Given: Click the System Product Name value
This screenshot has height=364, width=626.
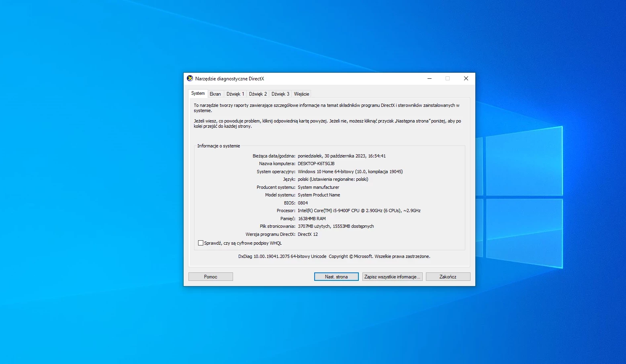Looking at the screenshot, I should (319, 195).
